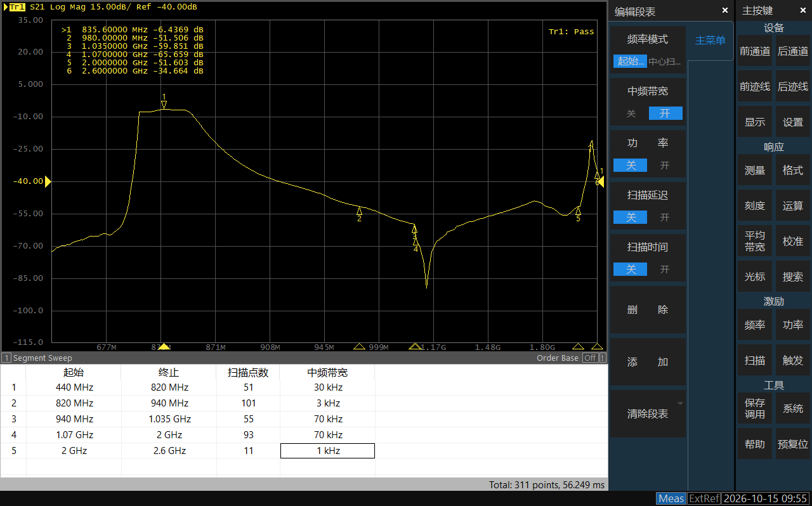This screenshot has width=812, height=506.
Task: Select marker 1 triangle on the trace
Action: click(x=164, y=105)
